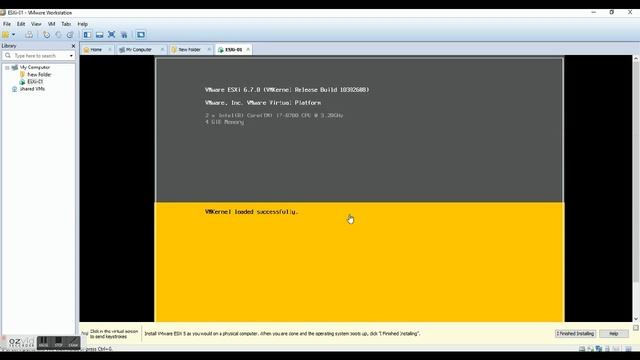This screenshot has width=640, height=360.
Task: Click the console view toolbar icon
Action: pos(141,35)
